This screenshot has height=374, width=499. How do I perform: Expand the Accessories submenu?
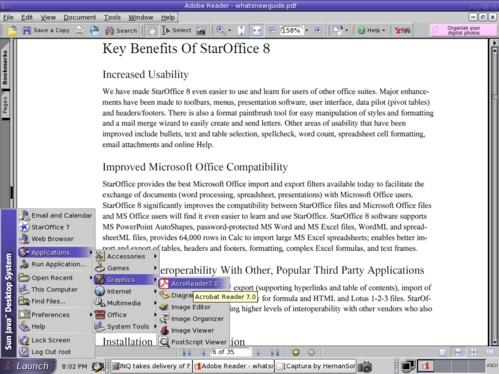[126, 256]
